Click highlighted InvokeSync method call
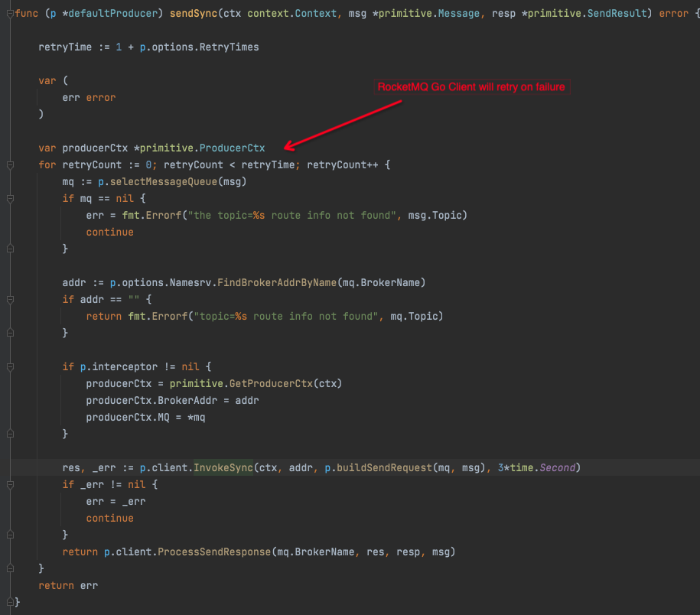This screenshot has width=700, height=615. coord(223,467)
